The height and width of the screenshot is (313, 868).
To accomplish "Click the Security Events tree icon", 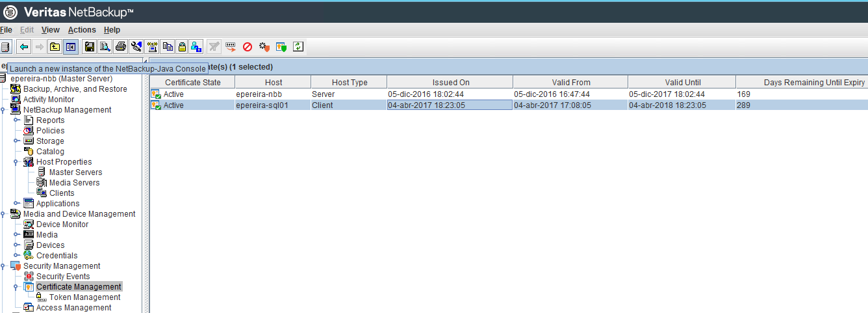I will click(x=29, y=277).
